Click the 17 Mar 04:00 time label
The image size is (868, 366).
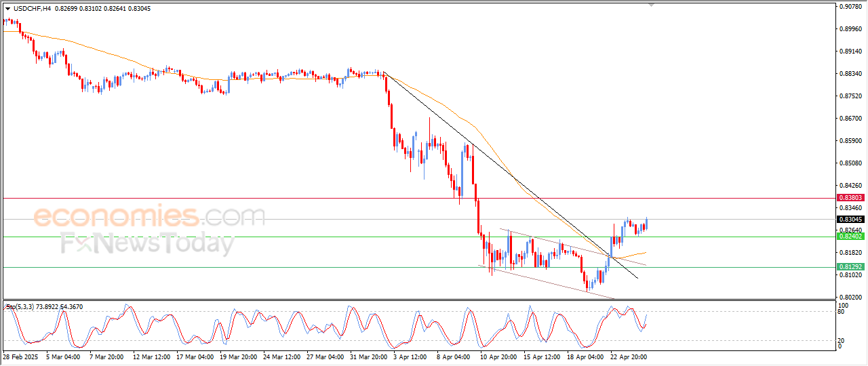coord(194,357)
